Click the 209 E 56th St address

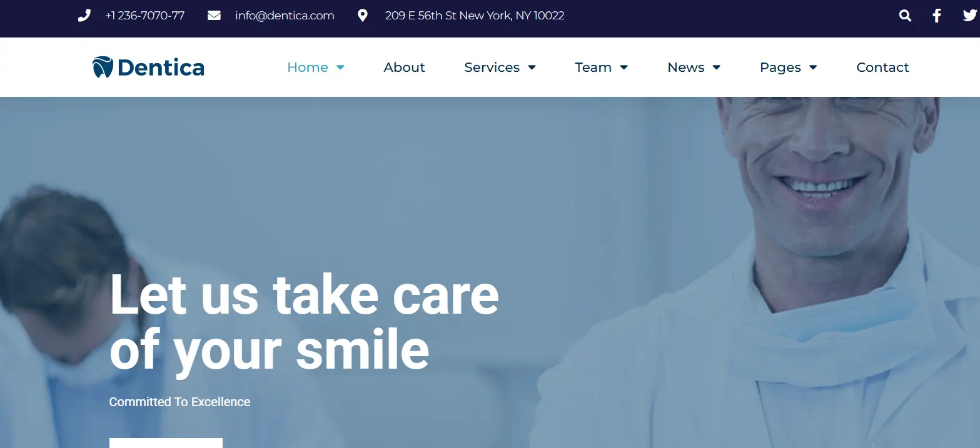click(x=475, y=16)
